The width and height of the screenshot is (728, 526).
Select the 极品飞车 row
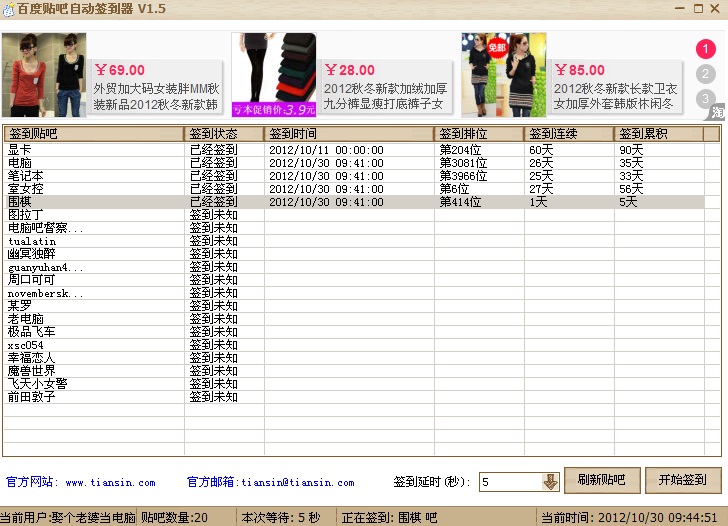(354, 332)
